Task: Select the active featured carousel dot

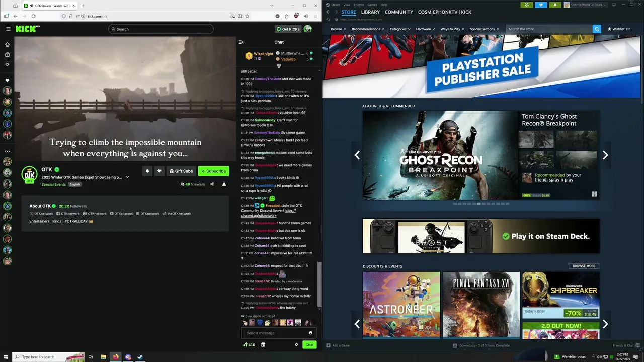Action: (x=479, y=204)
